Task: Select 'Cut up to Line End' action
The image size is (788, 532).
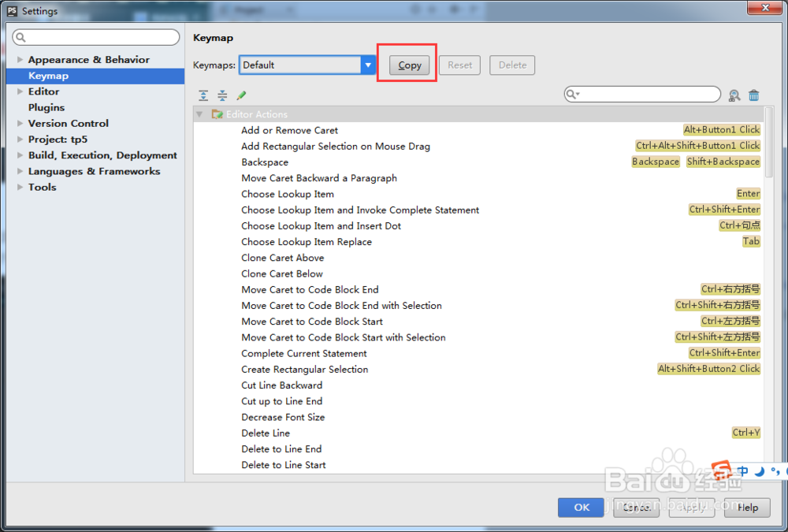Action: pos(282,401)
